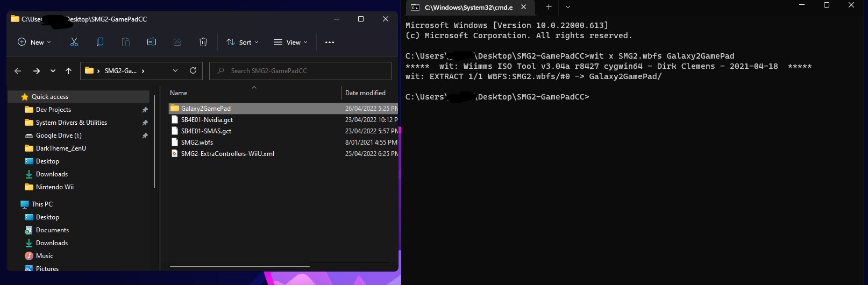Sort files by Name column header
This screenshot has height=285, width=868.
(x=179, y=93)
